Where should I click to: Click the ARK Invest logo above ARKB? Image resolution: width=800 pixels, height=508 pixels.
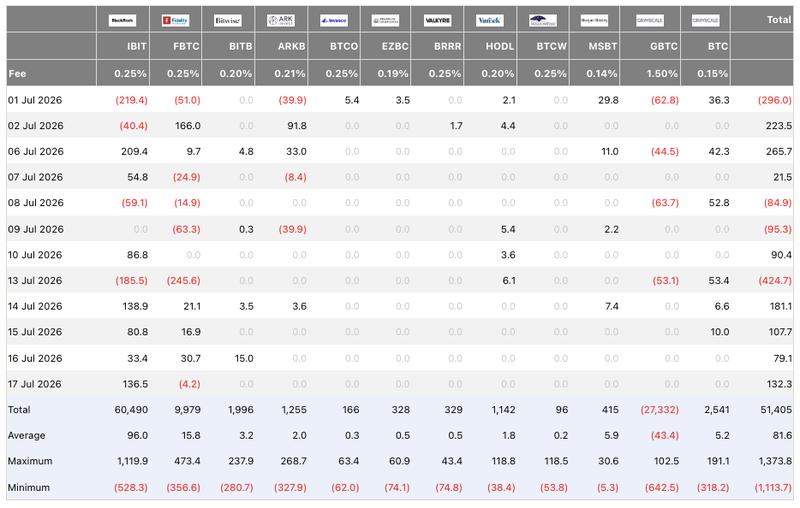pyautogui.click(x=281, y=20)
